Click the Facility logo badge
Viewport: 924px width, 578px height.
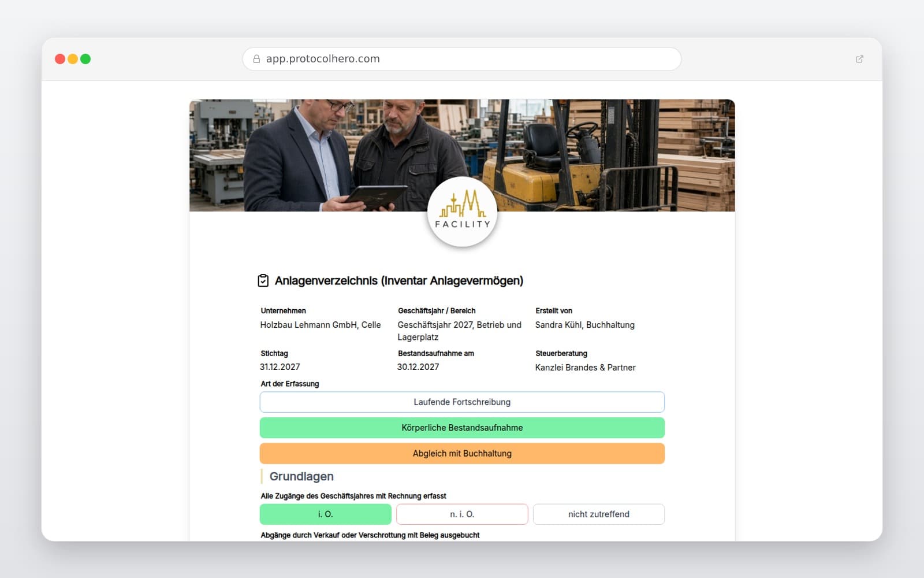pos(462,212)
